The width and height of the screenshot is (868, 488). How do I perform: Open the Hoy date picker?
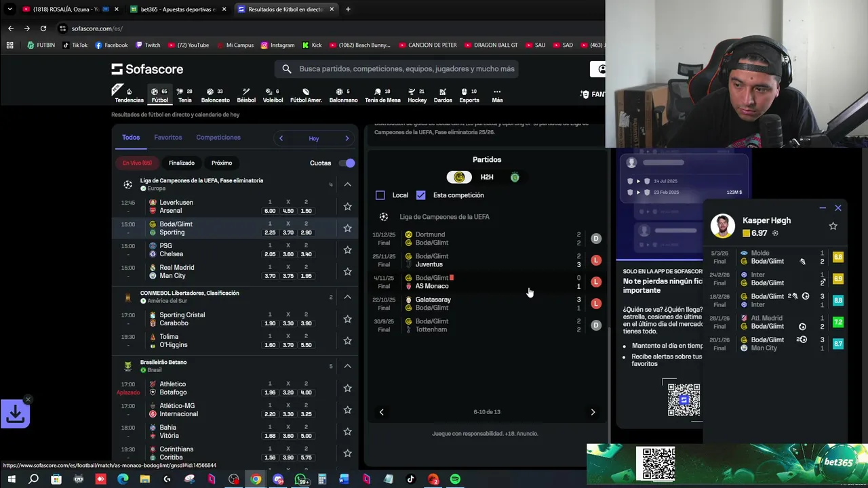pos(314,138)
